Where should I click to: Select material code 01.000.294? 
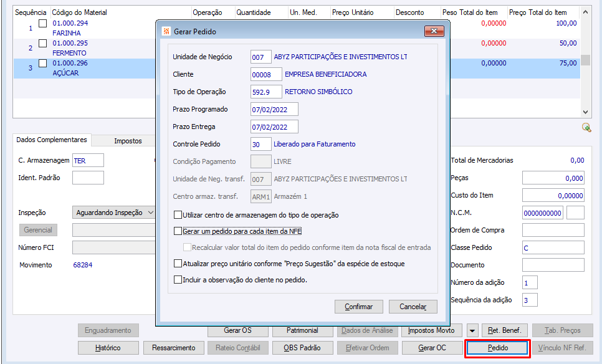[70, 23]
